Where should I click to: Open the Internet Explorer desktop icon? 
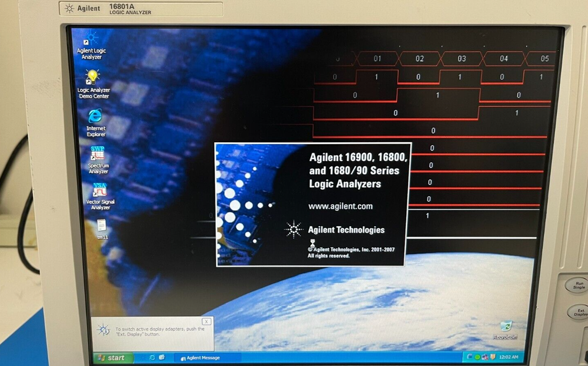pyautogui.click(x=96, y=123)
